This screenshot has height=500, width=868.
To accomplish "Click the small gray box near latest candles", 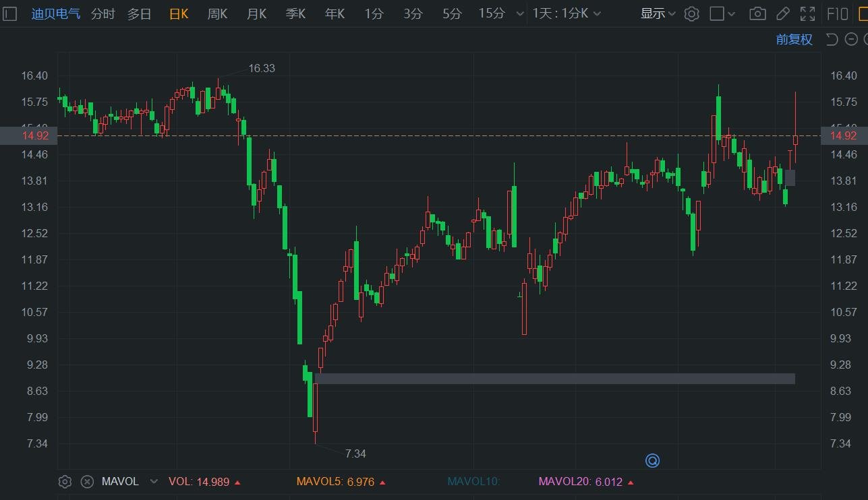I will 790,178.
